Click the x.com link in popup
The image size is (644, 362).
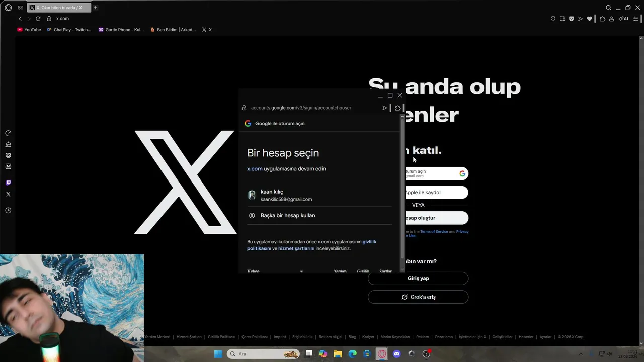(x=255, y=169)
